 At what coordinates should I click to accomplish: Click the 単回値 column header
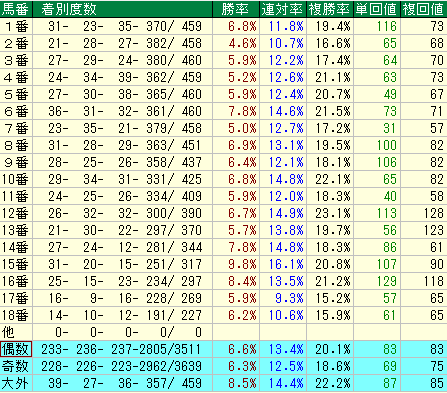click(x=377, y=9)
